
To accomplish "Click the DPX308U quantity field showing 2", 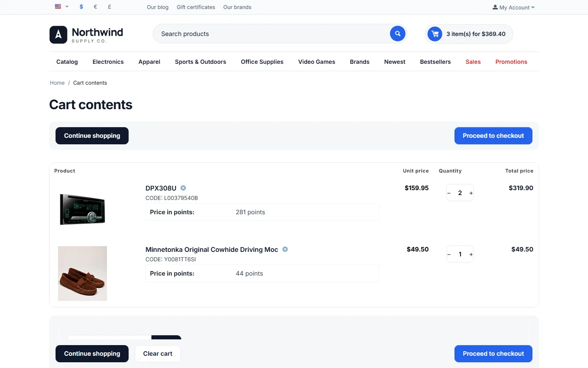I will [460, 193].
